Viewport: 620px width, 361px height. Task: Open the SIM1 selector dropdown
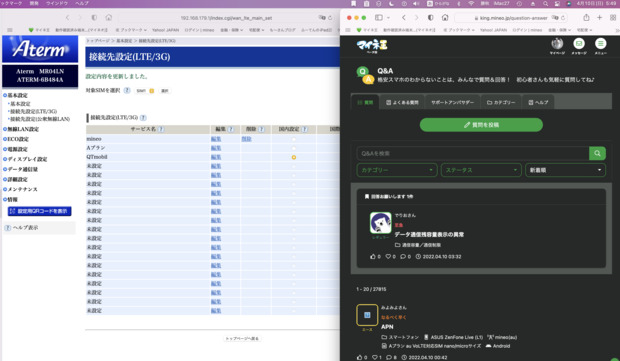click(x=145, y=91)
